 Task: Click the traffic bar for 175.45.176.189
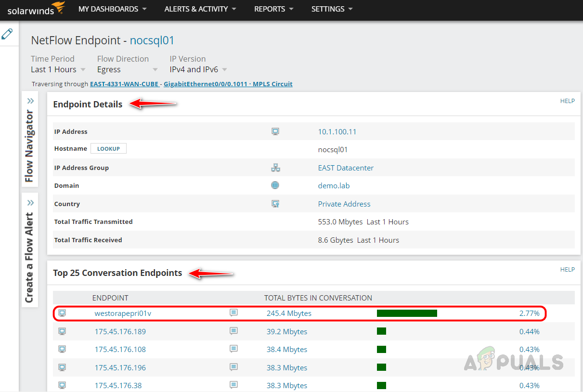pyautogui.click(x=381, y=331)
